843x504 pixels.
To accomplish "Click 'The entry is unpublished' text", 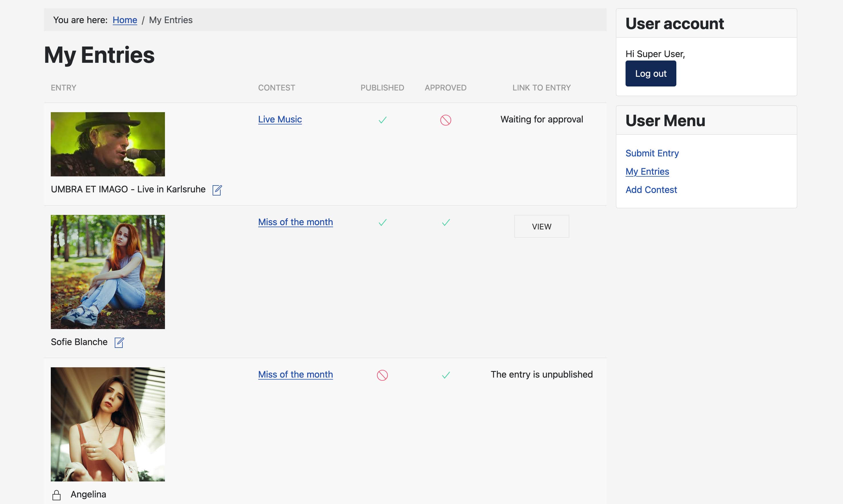I will [542, 374].
